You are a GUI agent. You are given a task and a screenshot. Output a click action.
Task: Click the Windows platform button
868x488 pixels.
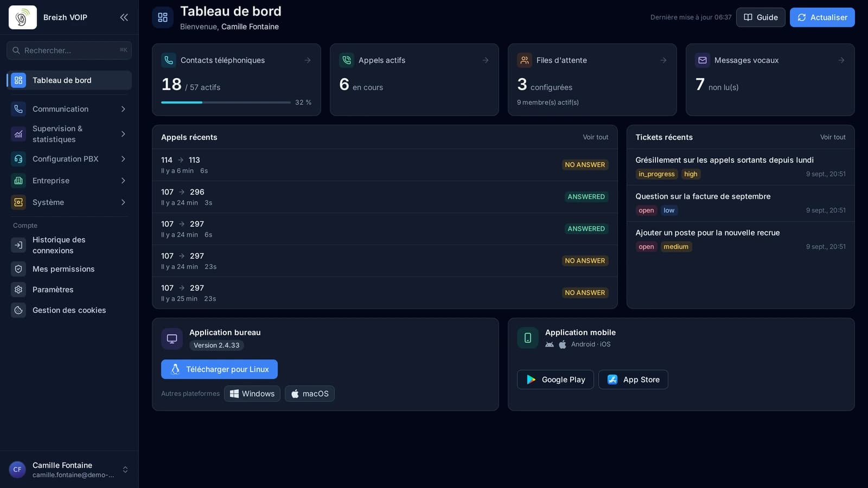click(252, 394)
